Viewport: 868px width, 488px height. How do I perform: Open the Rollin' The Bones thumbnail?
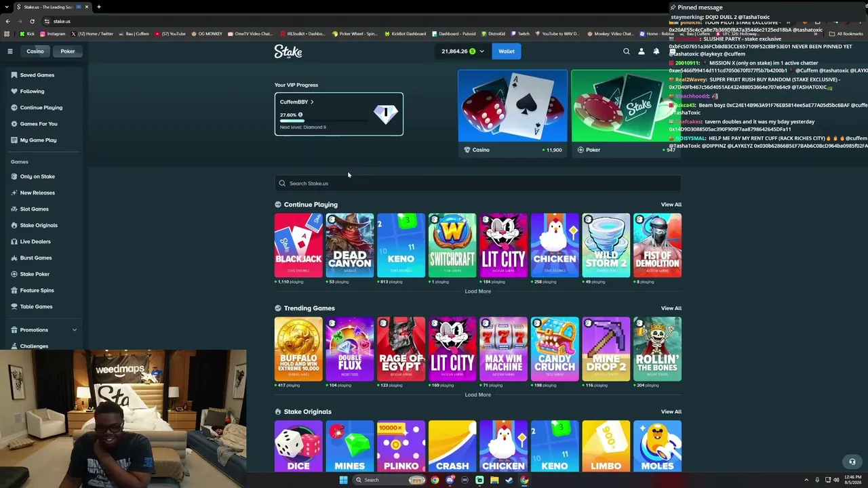[658, 349]
